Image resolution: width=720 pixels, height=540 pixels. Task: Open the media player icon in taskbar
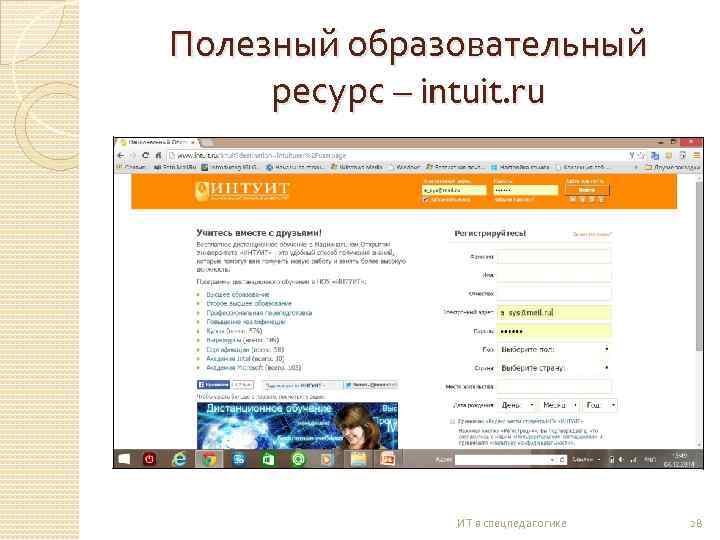pos(328,459)
